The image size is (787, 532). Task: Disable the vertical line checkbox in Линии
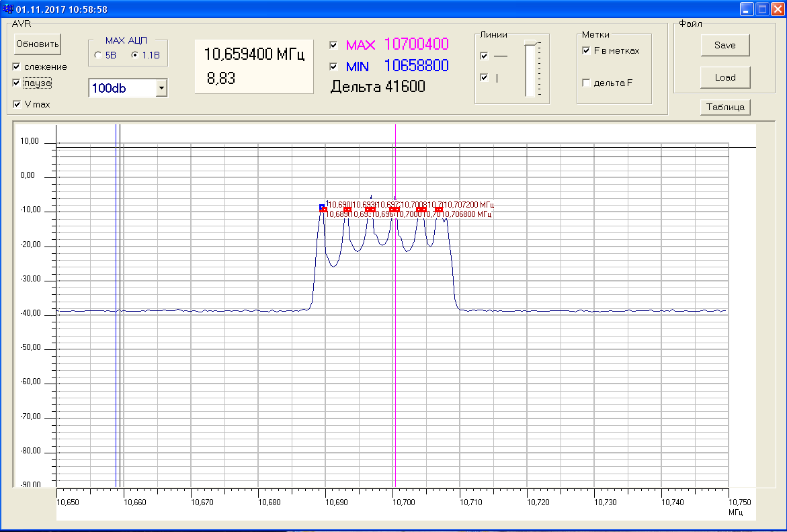coord(484,78)
